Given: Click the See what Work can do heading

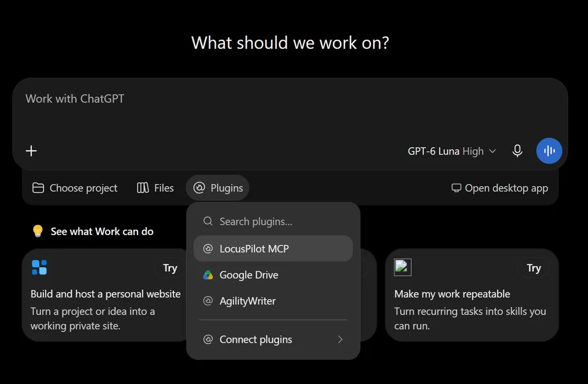Looking at the screenshot, I should (102, 232).
